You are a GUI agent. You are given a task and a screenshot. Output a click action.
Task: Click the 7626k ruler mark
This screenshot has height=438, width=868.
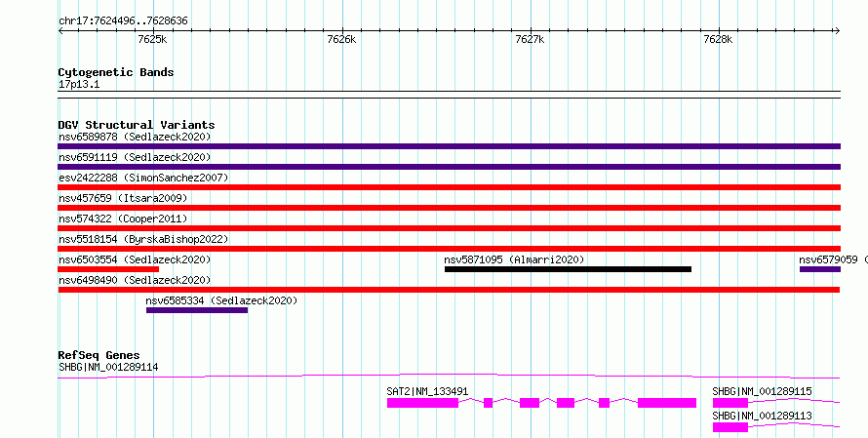(x=341, y=39)
